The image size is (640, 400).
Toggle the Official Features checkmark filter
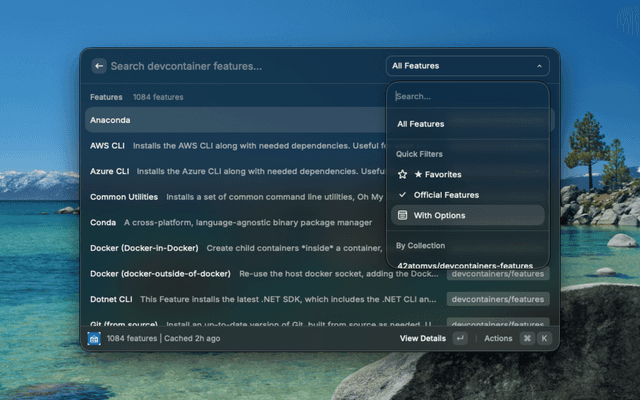click(402, 195)
